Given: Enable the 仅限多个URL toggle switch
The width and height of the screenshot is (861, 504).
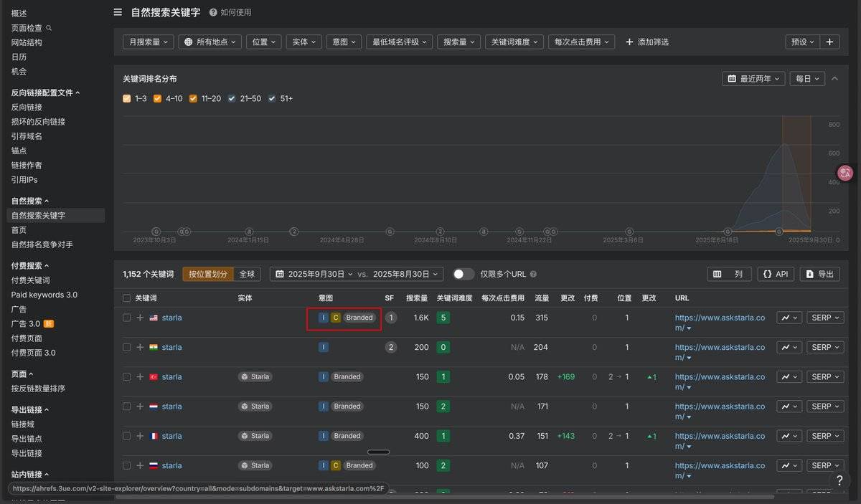Looking at the screenshot, I should 464,274.
